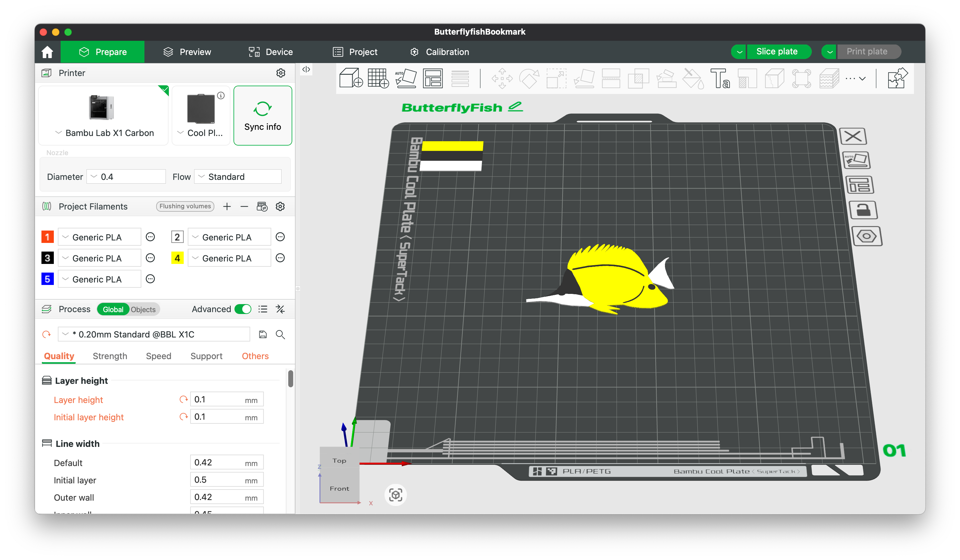Open filament AMS sync icon
The image size is (960, 560).
pyautogui.click(x=262, y=206)
